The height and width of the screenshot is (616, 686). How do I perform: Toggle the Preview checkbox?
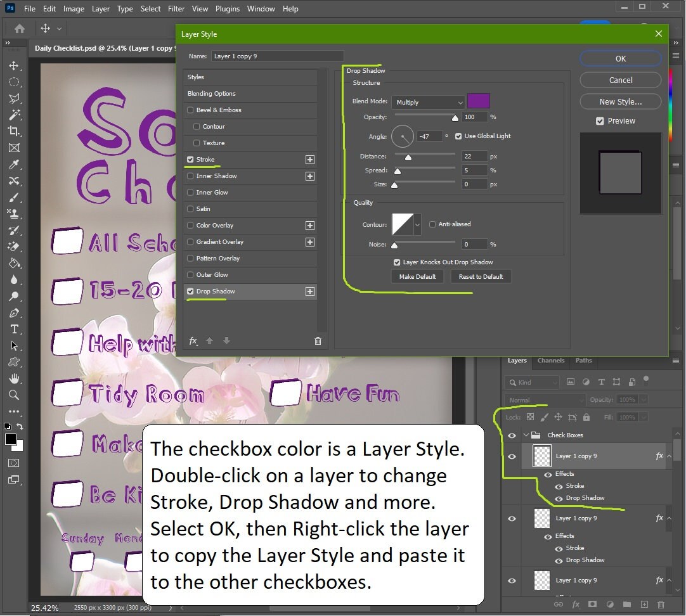tap(599, 120)
